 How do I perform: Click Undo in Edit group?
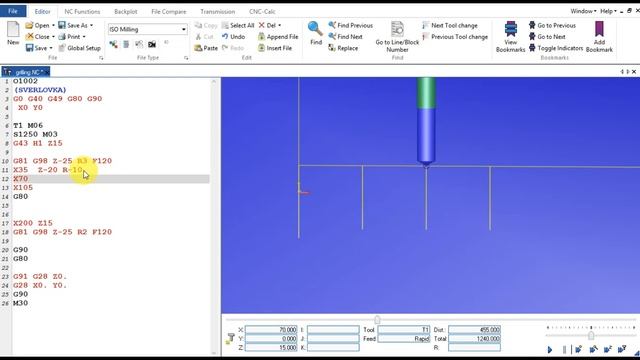click(233, 37)
